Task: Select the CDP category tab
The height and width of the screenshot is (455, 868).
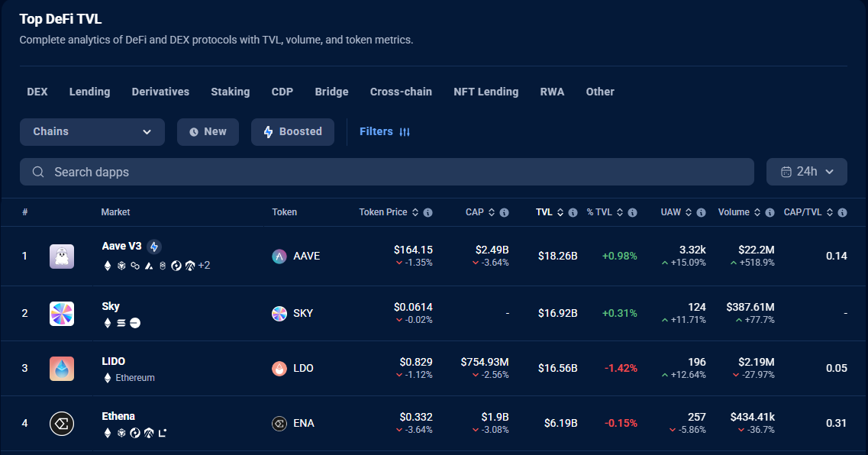Action: coord(282,92)
